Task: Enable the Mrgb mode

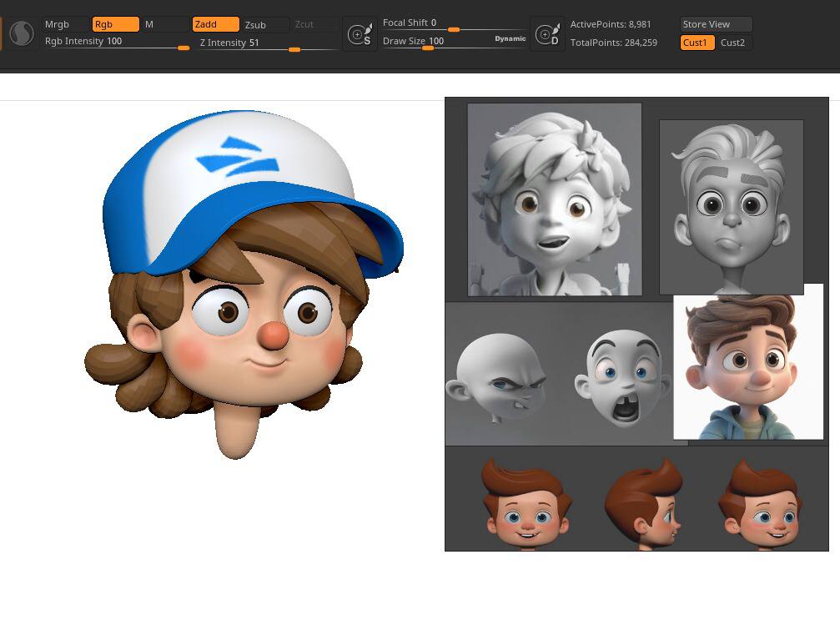Action: pyautogui.click(x=66, y=24)
